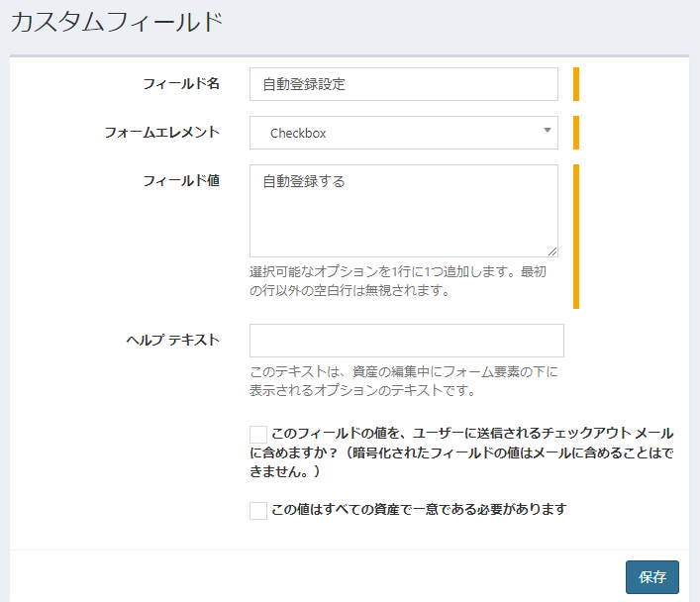Image resolution: width=700 pixels, height=602 pixels.
Task: Click the フィールド名 text input
Action: (x=403, y=84)
